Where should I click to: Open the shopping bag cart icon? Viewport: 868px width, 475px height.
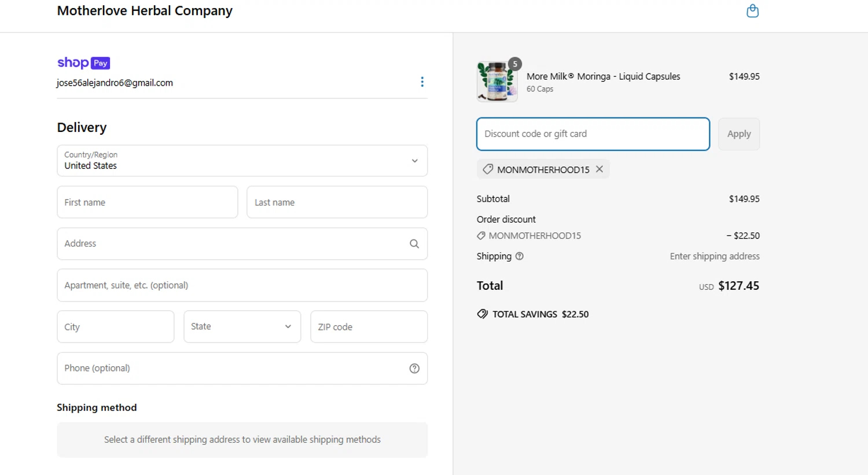coord(752,11)
